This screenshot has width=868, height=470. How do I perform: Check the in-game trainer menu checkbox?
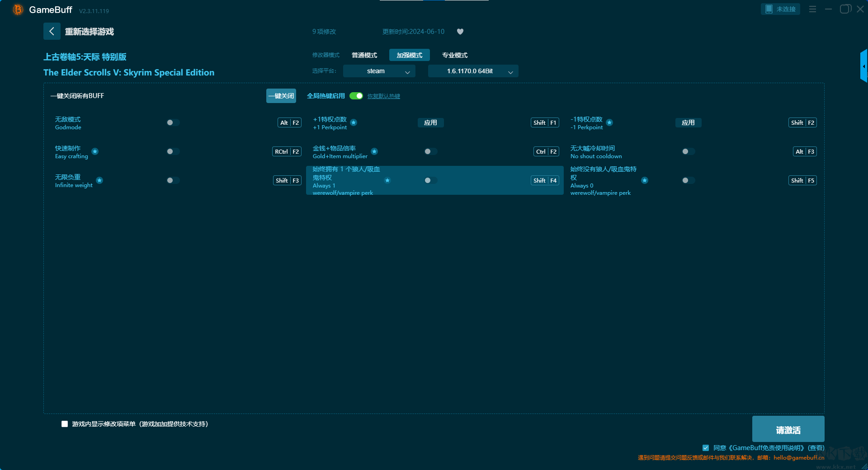(x=65, y=424)
